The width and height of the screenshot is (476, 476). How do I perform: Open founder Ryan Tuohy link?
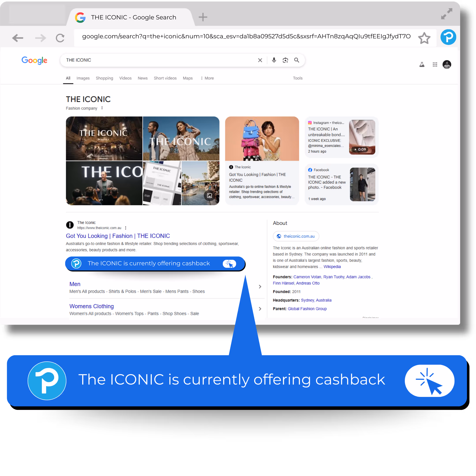334,277
